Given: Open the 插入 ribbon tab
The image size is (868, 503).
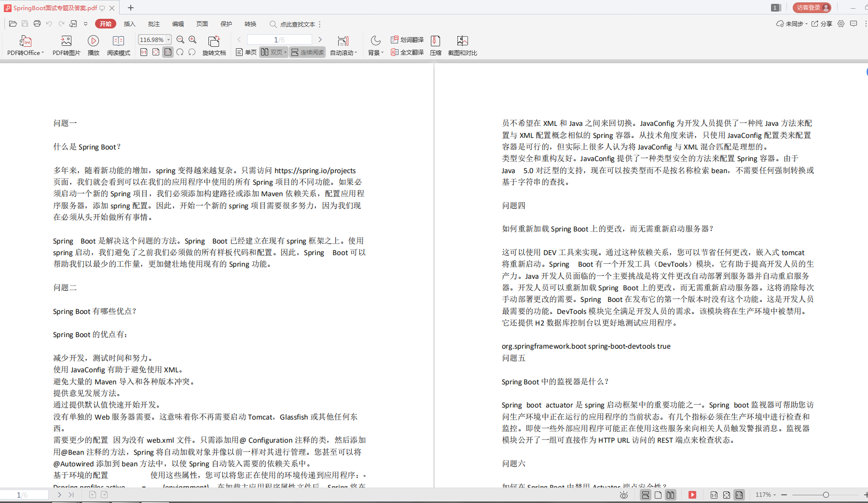Looking at the screenshot, I should pos(130,24).
